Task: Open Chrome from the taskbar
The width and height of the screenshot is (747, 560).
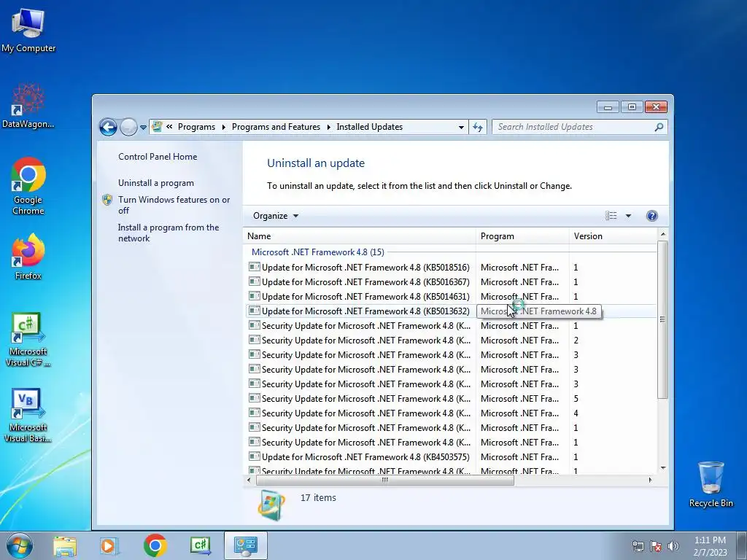Action: click(155, 545)
